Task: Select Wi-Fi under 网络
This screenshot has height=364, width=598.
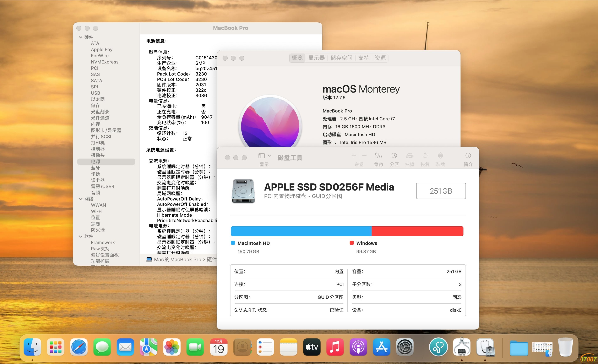Action: coord(97,211)
